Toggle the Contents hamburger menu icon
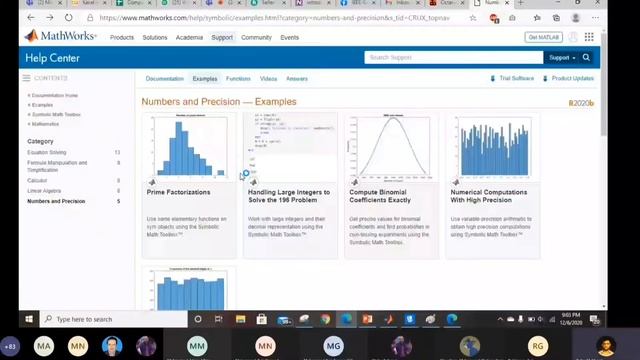The image size is (640, 360). coord(27,78)
